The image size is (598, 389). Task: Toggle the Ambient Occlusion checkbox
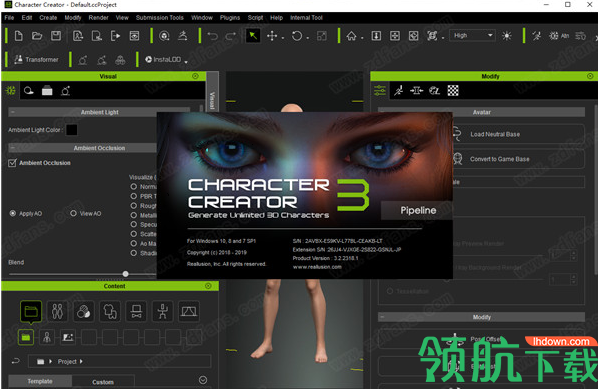pos(12,163)
